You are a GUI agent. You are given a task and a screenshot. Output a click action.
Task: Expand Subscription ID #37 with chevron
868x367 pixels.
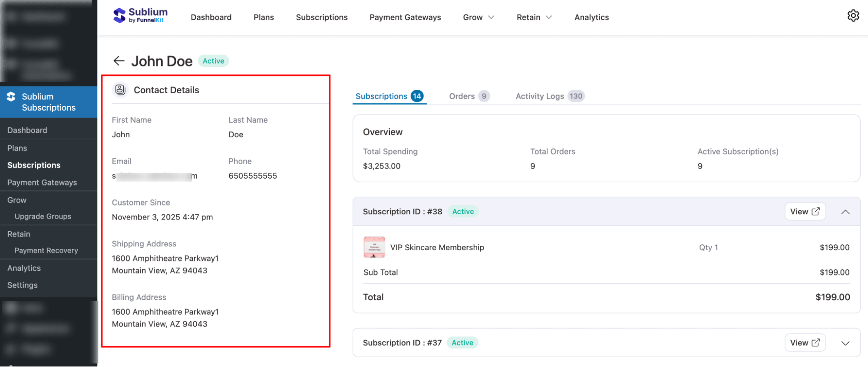tap(845, 343)
